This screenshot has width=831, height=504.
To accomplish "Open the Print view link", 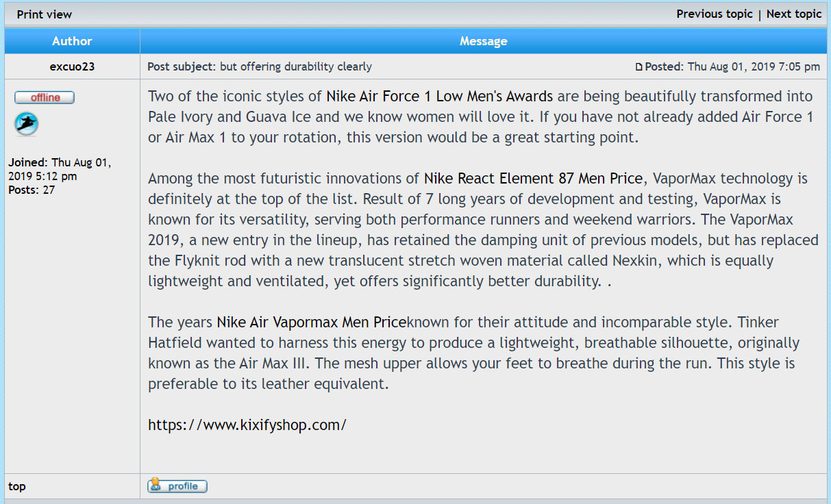I will tap(45, 14).
